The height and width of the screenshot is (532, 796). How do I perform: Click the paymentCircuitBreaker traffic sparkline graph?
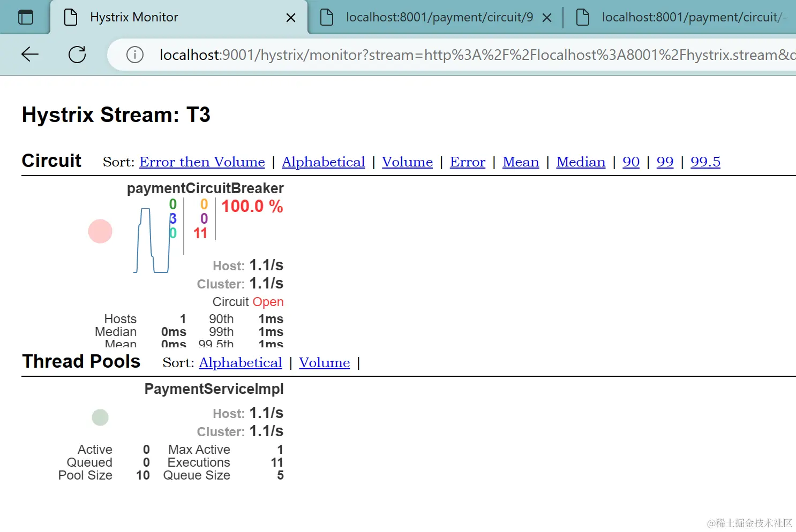152,240
